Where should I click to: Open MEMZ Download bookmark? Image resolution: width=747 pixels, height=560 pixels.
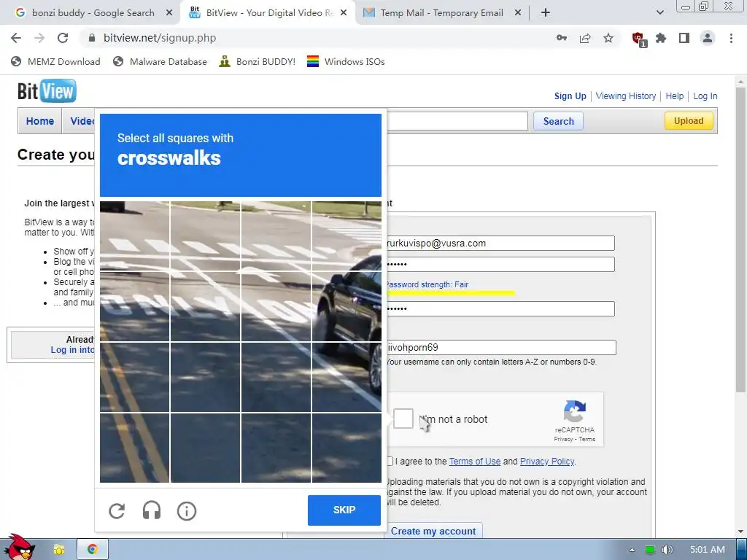pos(55,61)
